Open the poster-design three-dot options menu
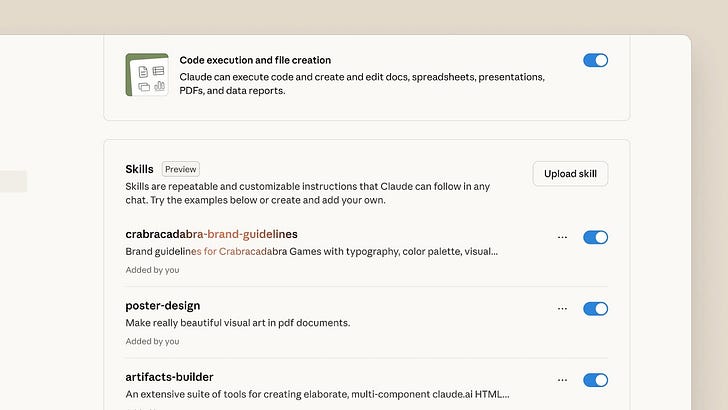 point(562,309)
